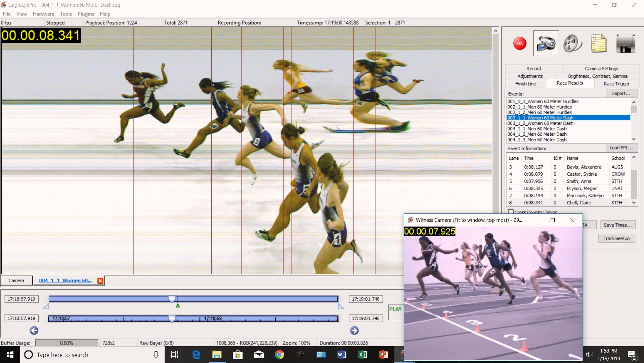Click the Save Times button
644x363 pixels.
click(x=617, y=225)
